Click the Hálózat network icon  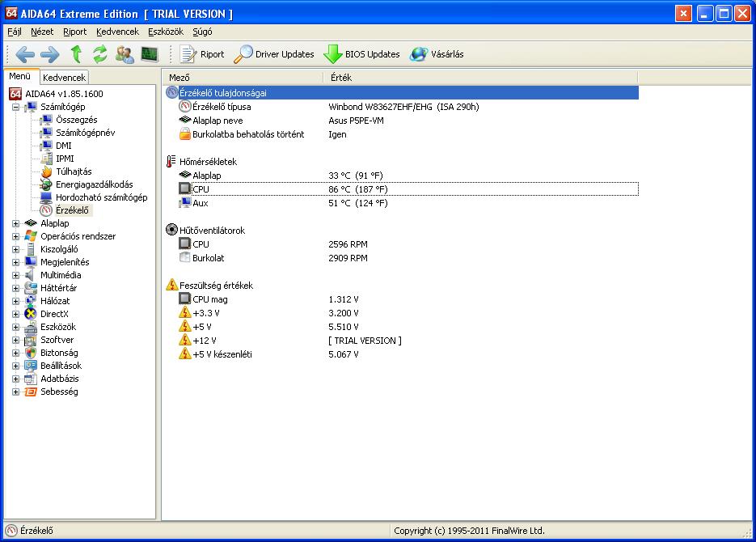tap(31, 302)
